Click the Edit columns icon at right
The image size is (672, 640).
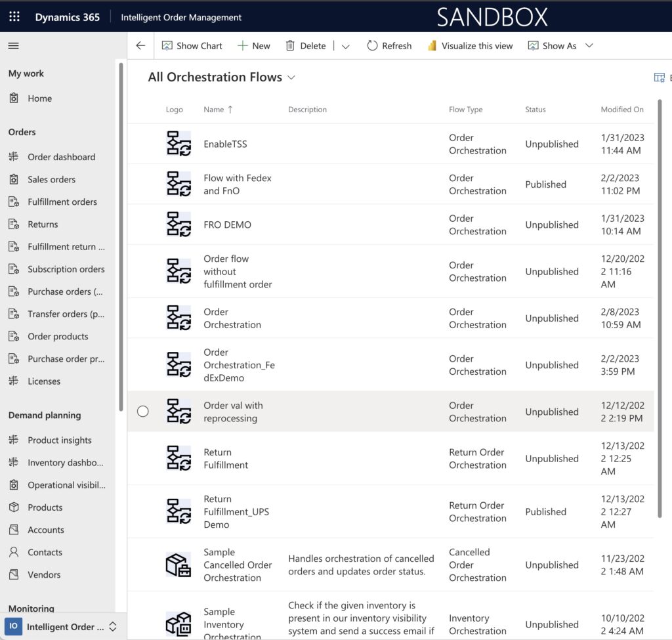click(x=660, y=77)
